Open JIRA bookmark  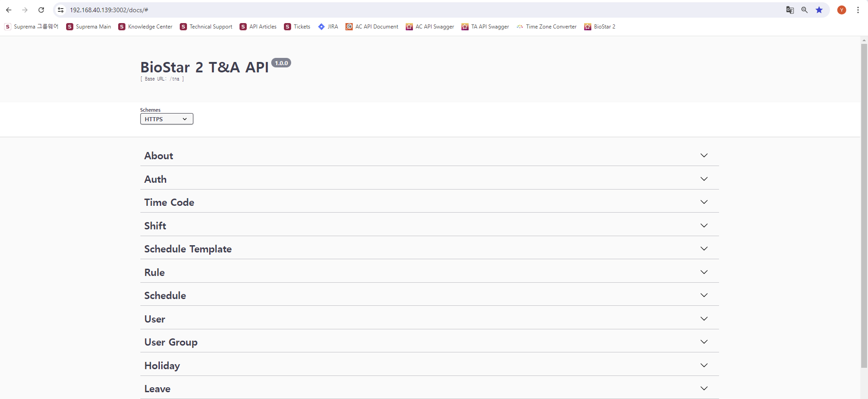point(328,27)
